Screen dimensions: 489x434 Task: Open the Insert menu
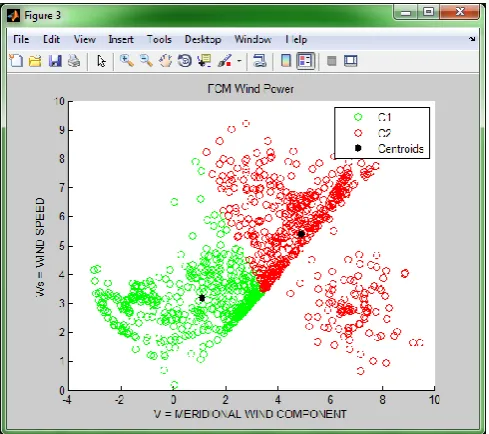[x=121, y=39]
